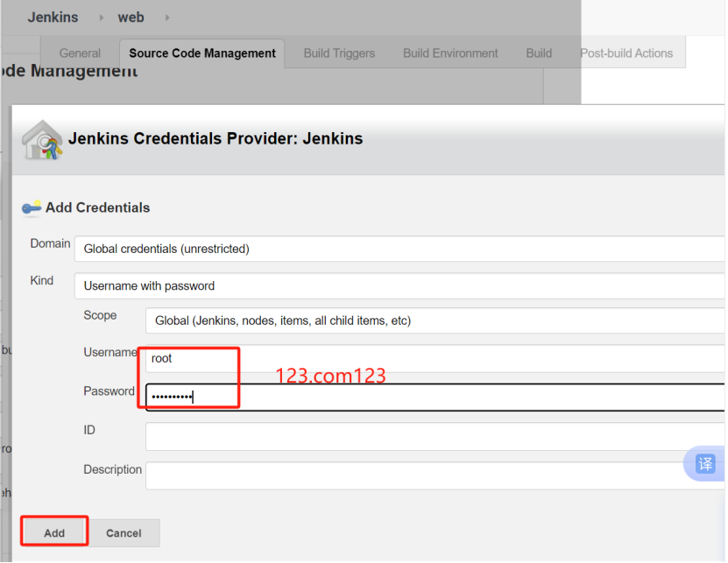Click the Add Credentials heading text
This screenshot has width=728, height=563.
[x=97, y=208]
